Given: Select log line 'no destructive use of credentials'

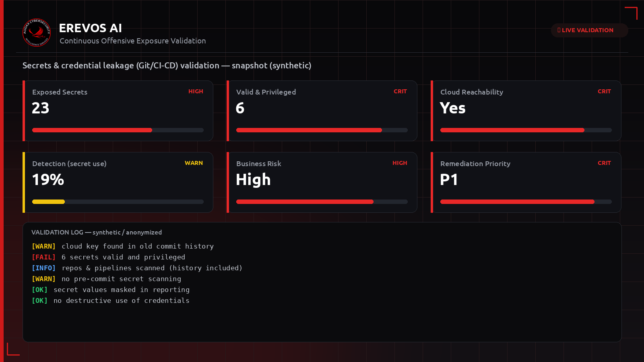Looking at the screenshot, I should point(122,300).
